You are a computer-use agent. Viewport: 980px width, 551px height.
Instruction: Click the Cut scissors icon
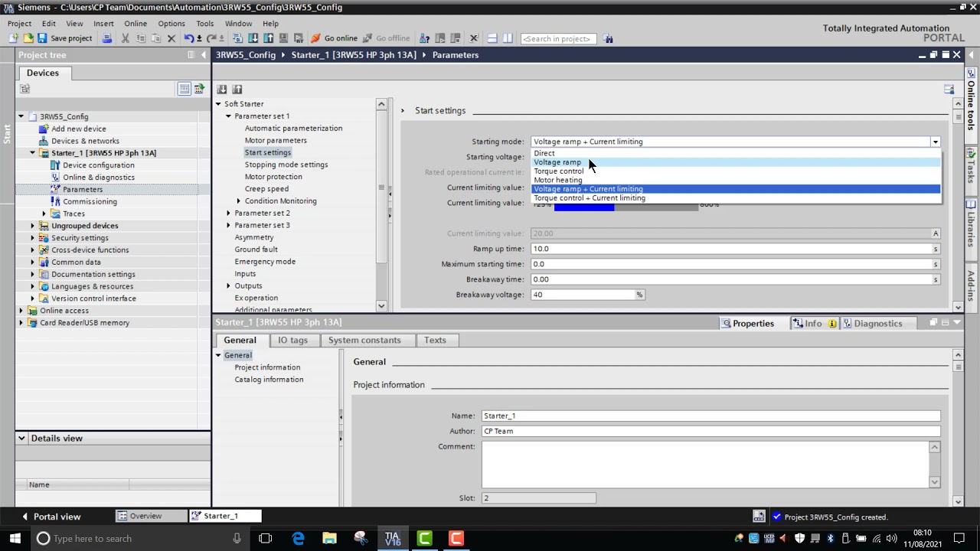coord(126,38)
